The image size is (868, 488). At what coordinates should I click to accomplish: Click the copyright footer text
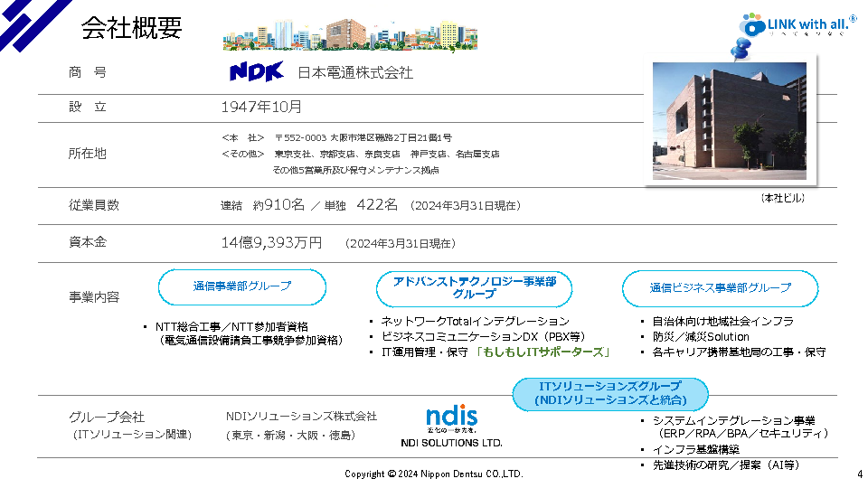pyautogui.click(x=433, y=474)
